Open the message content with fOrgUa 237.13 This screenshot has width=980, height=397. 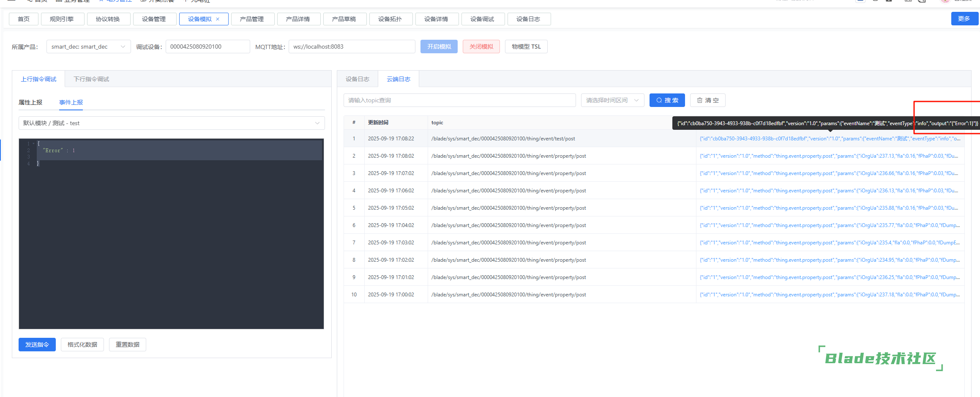tap(829, 156)
